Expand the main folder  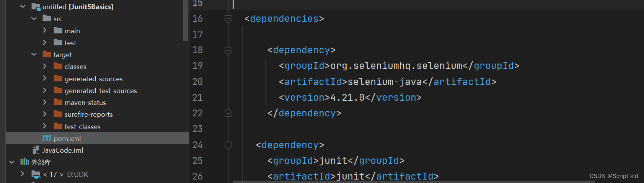pos(44,31)
